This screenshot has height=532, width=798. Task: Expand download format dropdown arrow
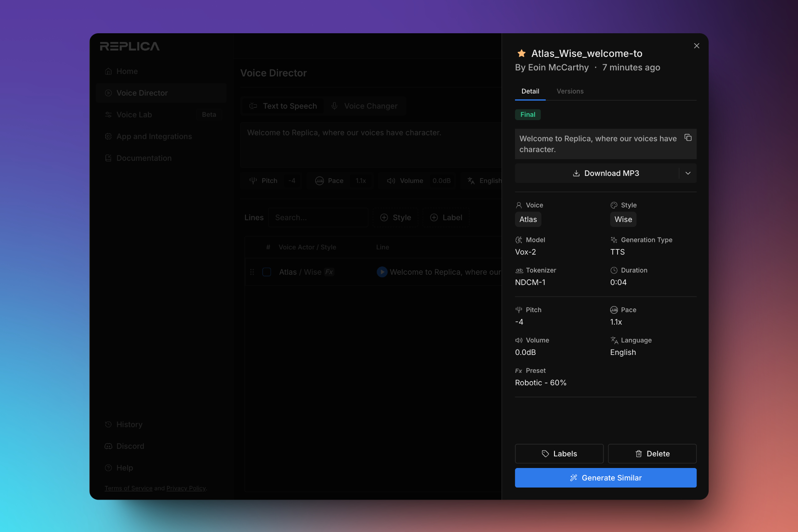688,173
